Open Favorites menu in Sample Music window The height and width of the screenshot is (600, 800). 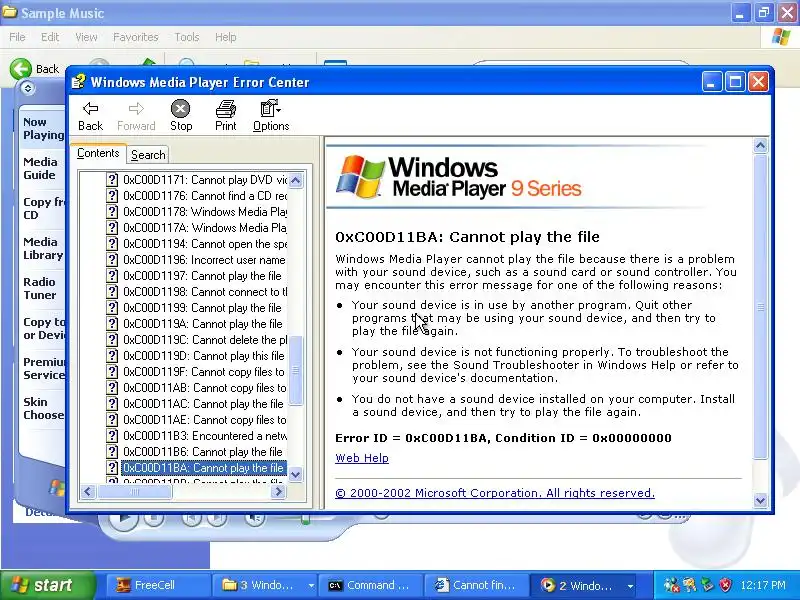[136, 37]
